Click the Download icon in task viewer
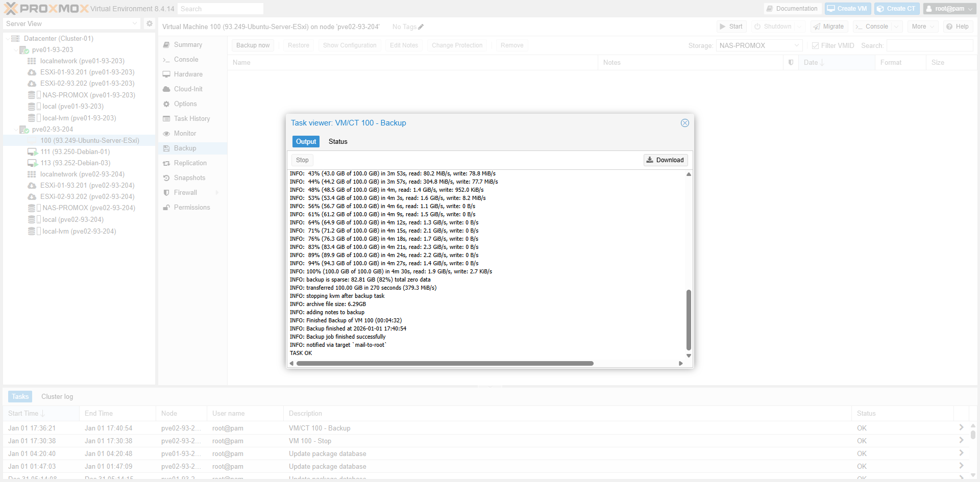The height and width of the screenshot is (482, 980). click(650, 160)
